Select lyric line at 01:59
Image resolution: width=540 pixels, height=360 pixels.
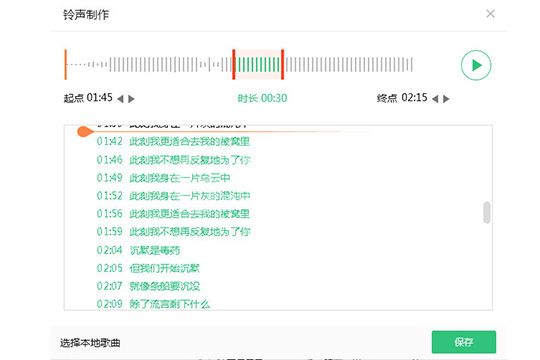[x=173, y=232]
